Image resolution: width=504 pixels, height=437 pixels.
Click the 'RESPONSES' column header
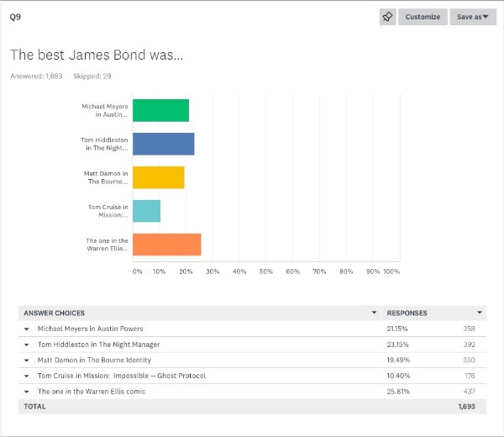pos(407,313)
